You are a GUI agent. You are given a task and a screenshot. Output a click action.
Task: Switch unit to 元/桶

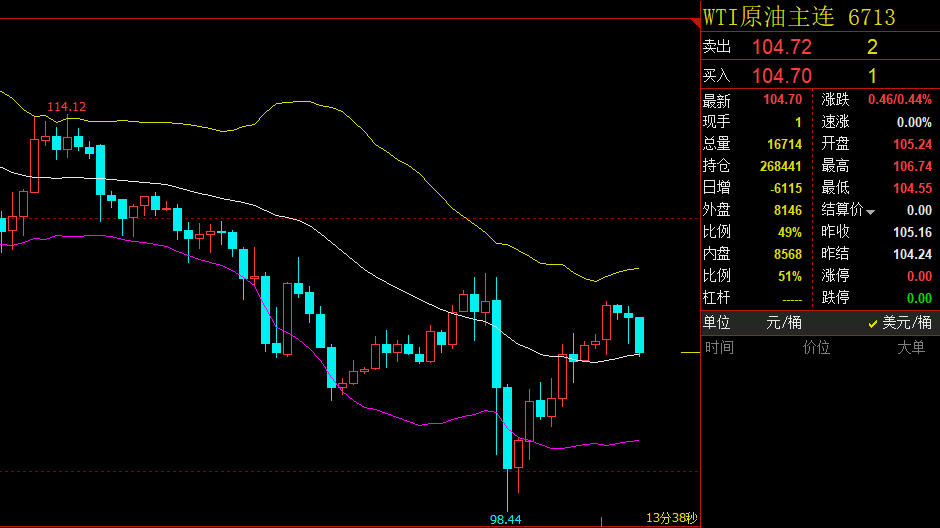(x=784, y=323)
